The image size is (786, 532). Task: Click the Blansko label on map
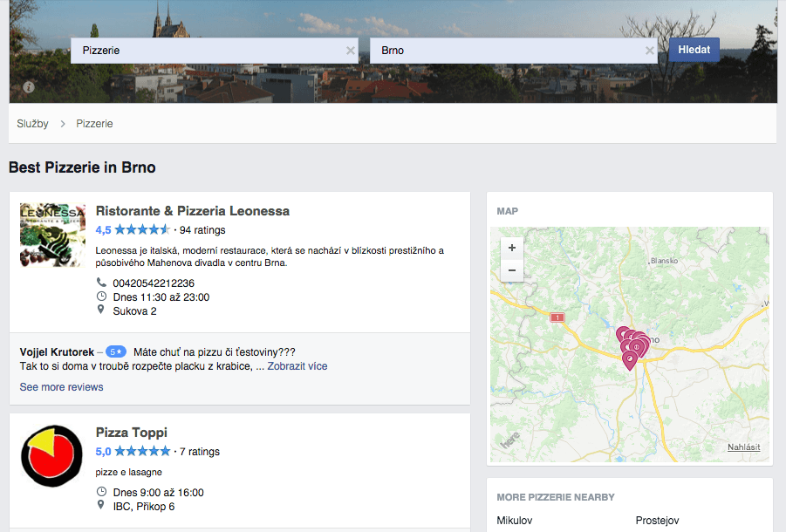tap(664, 261)
